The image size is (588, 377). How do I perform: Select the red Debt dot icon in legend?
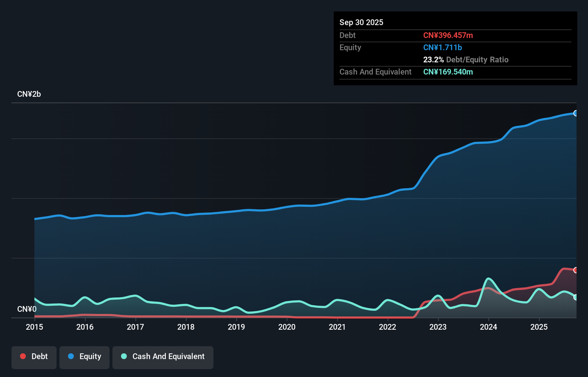click(x=23, y=356)
